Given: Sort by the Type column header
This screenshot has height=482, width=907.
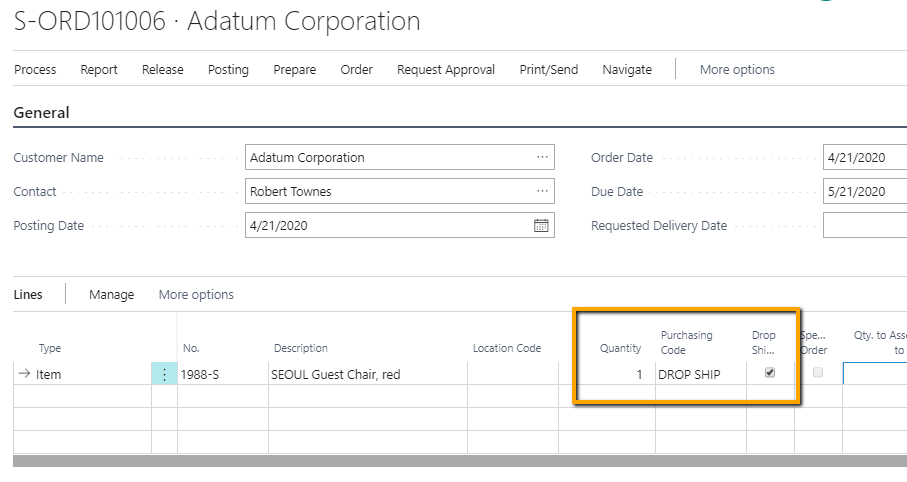Looking at the screenshot, I should (50, 348).
